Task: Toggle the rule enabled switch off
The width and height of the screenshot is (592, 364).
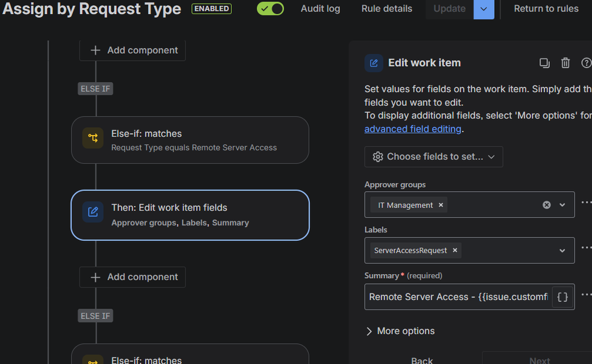Action: pyautogui.click(x=270, y=9)
